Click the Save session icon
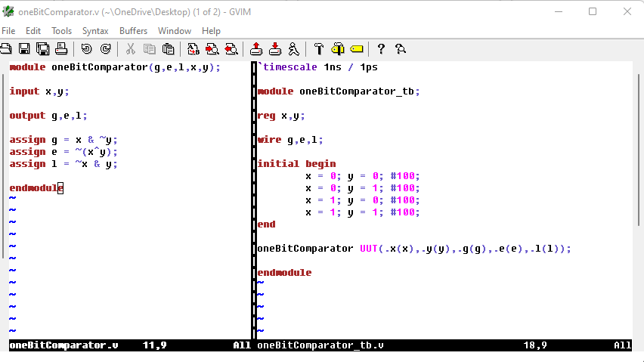This screenshot has height=362, width=644. pos(275,49)
